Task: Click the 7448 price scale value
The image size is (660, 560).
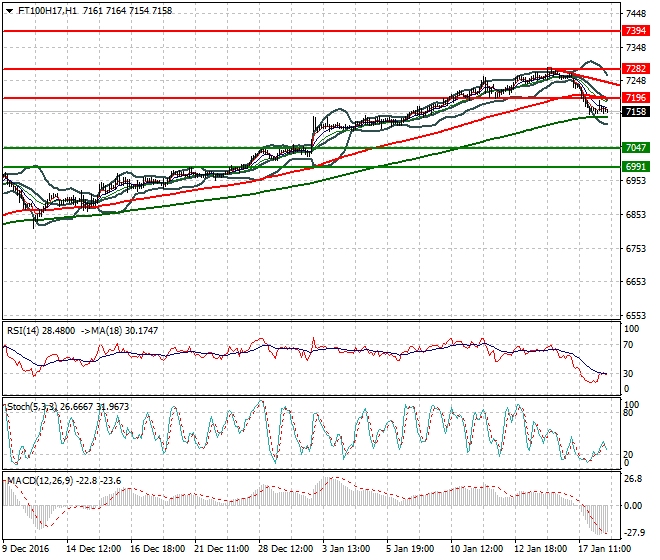Action: coord(636,14)
